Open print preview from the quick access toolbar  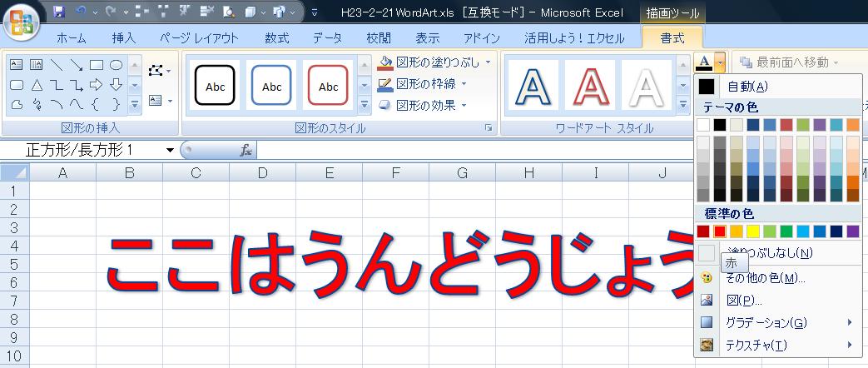pyautogui.click(x=228, y=12)
